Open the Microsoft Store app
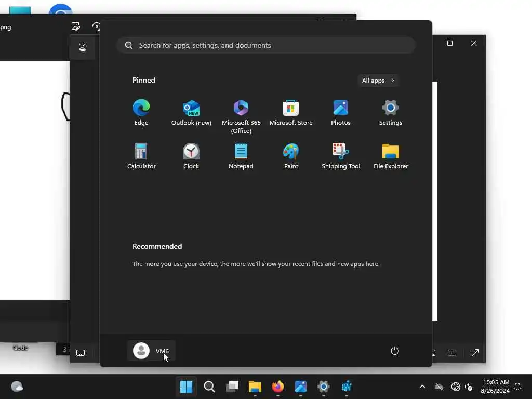This screenshot has height=399, width=532. tap(291, 113)
